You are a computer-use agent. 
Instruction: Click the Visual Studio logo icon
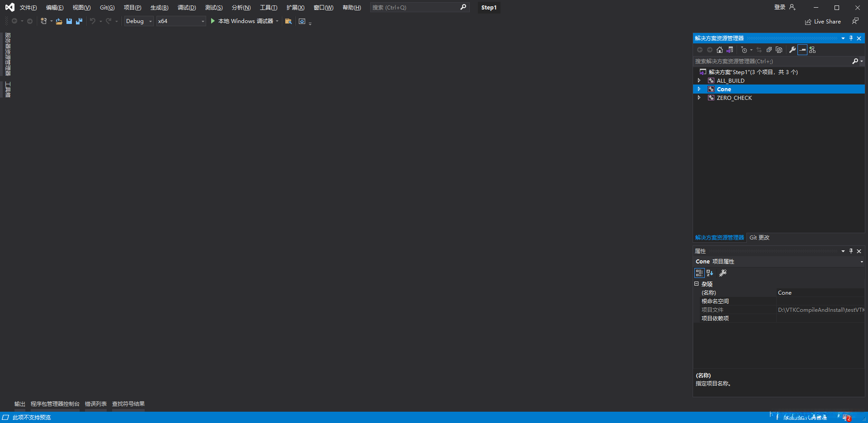9,7
